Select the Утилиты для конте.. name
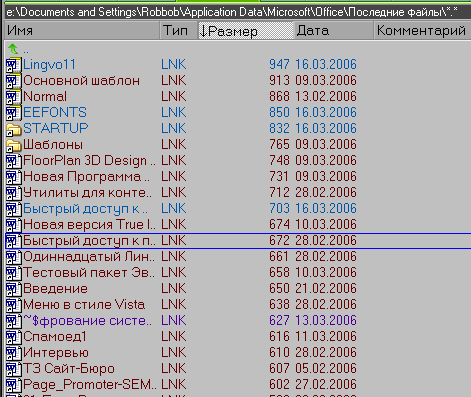The width and height of the screenshot is (471, 397). (x=88, y=193)
